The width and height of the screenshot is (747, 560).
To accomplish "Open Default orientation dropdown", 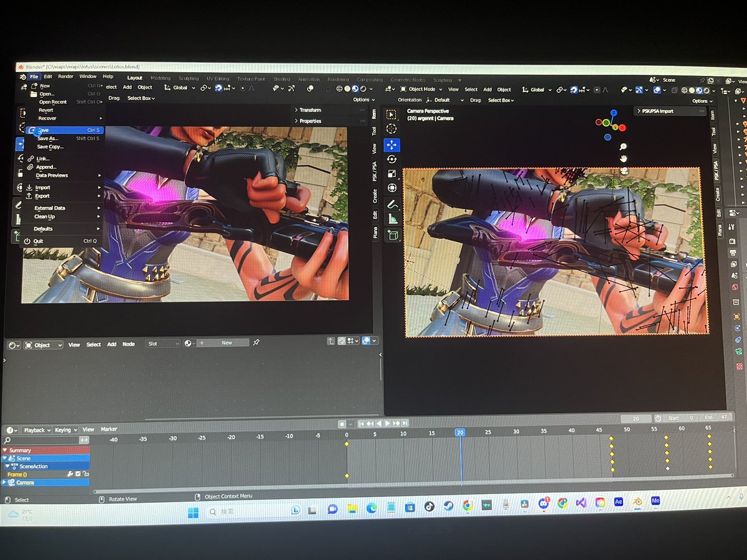I will point(444,100).
